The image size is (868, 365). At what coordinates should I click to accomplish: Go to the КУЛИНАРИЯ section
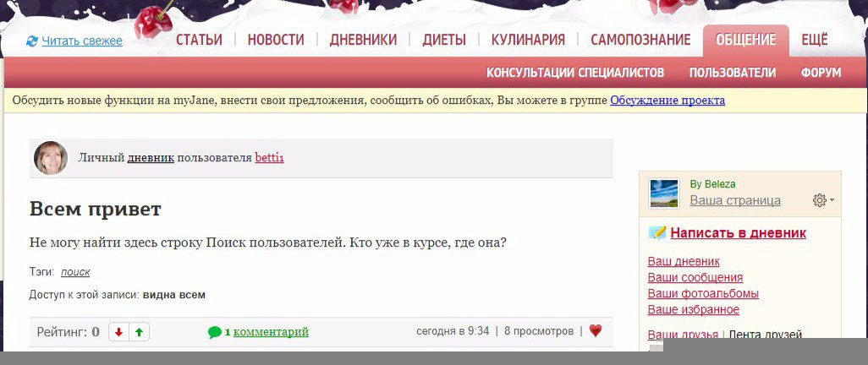click(528, 40)
